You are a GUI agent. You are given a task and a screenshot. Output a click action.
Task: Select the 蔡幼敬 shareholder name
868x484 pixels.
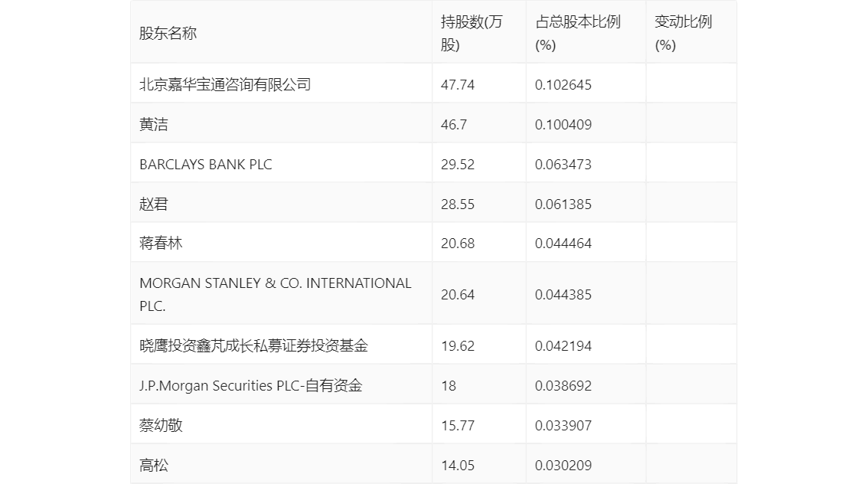tap(161, 425)
